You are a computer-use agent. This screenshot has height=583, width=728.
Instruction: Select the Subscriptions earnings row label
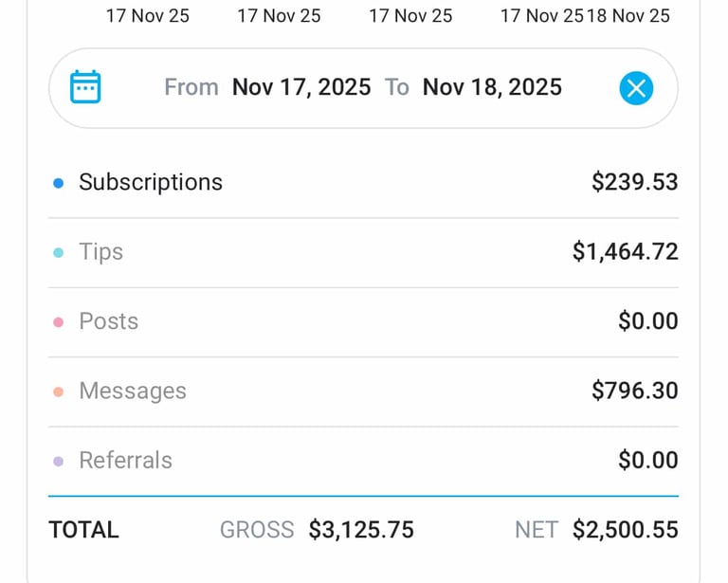150,182
